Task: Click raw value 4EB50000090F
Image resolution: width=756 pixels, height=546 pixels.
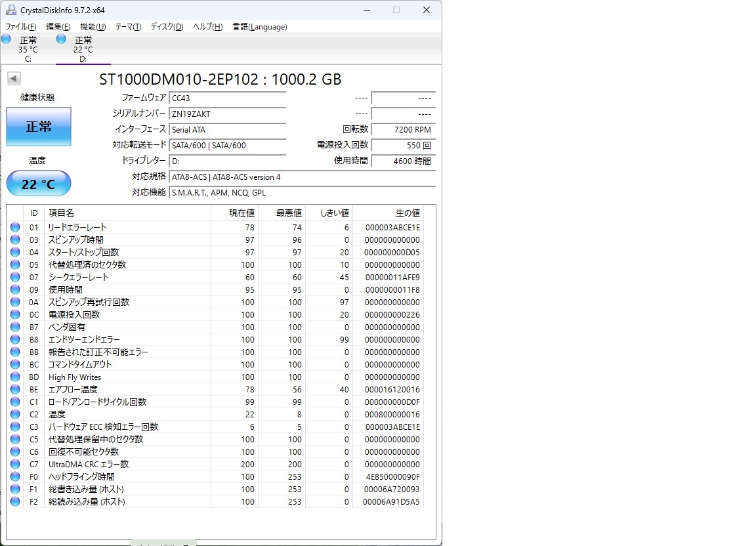Action: click(x=392, y=476)
